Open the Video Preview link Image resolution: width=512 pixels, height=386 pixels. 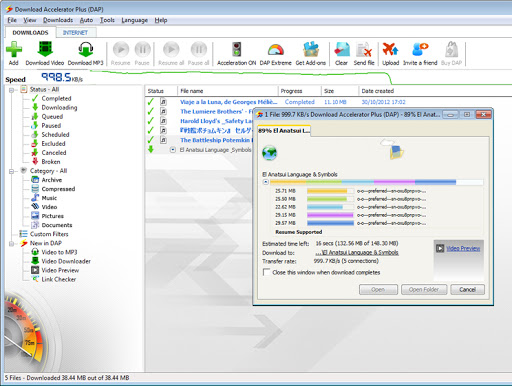(463, 248)
